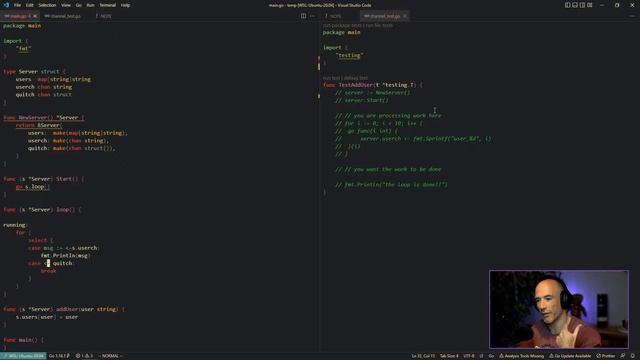Click NORMAL vim mode indicator
Screen dimensions: 640x360
(x=111, y=356)
